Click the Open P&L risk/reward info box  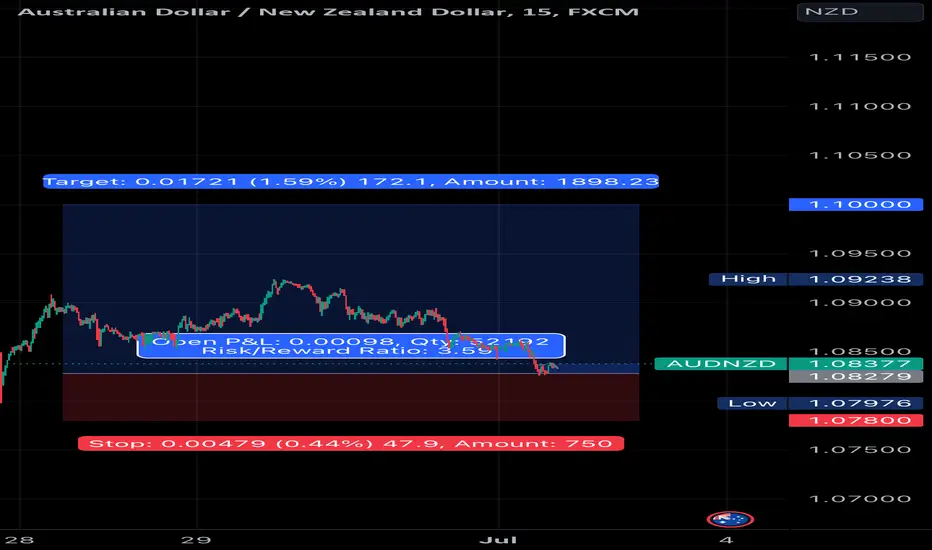coord(351,345)
